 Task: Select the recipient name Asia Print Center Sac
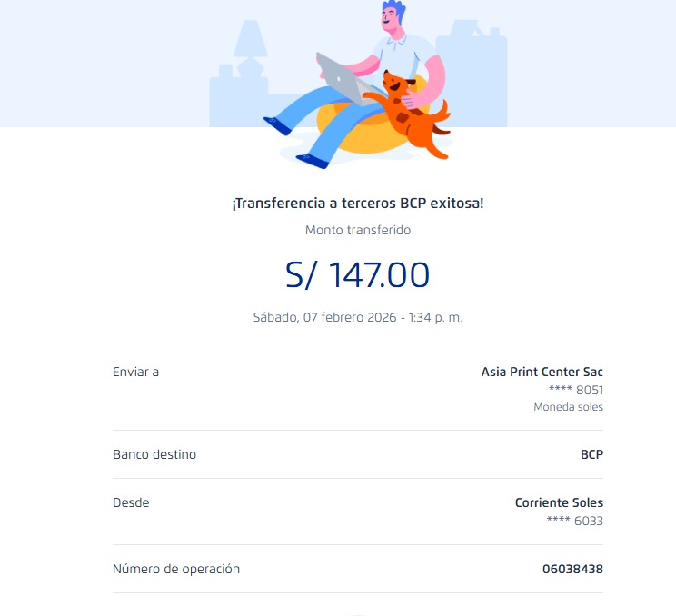pos(542,372)
